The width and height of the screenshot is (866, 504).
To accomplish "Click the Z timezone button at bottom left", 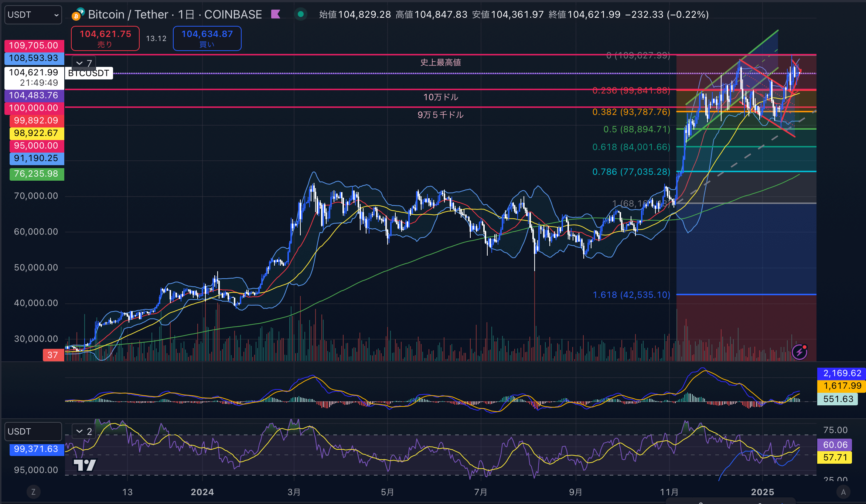I will tap(33, 492).
